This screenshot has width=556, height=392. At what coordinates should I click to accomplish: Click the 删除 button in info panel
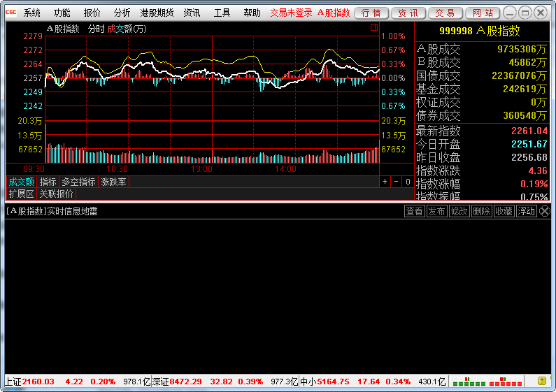click(x=481, y=211)
